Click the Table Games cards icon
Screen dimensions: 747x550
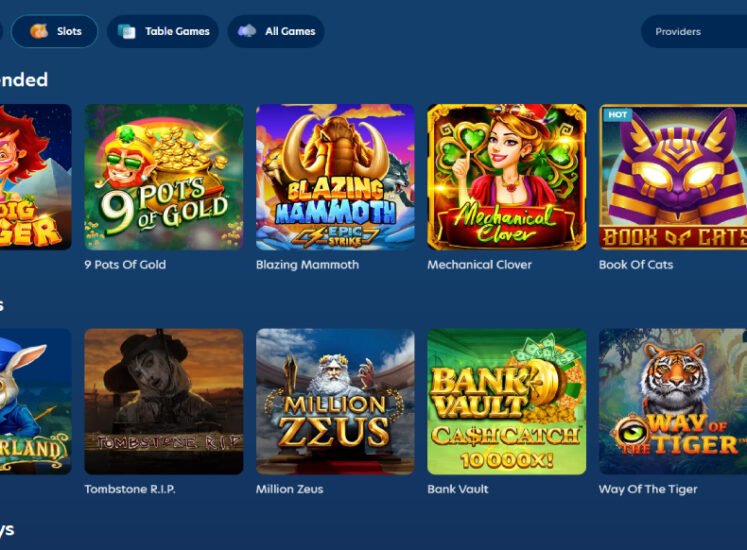pyautogui.click(x=126, y=31)
